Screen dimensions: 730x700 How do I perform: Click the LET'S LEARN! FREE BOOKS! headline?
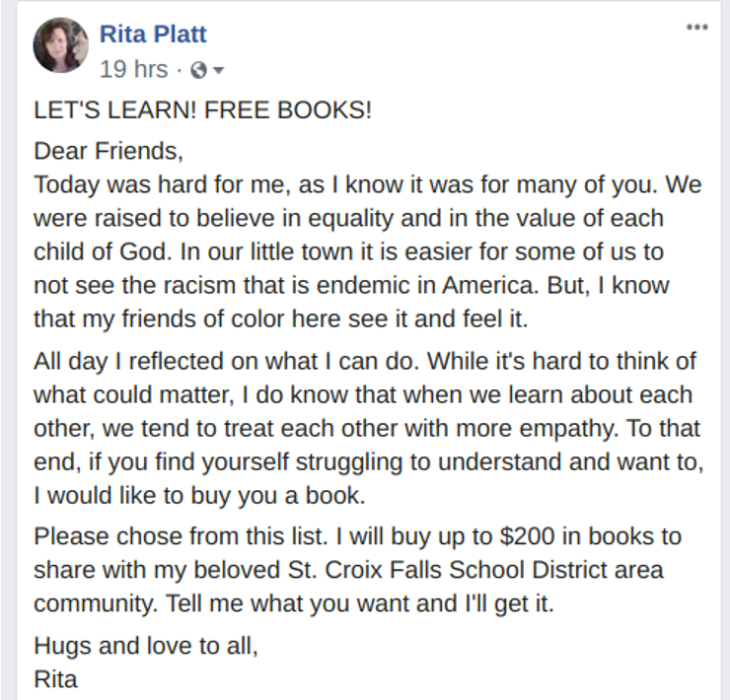click(203, 109)
